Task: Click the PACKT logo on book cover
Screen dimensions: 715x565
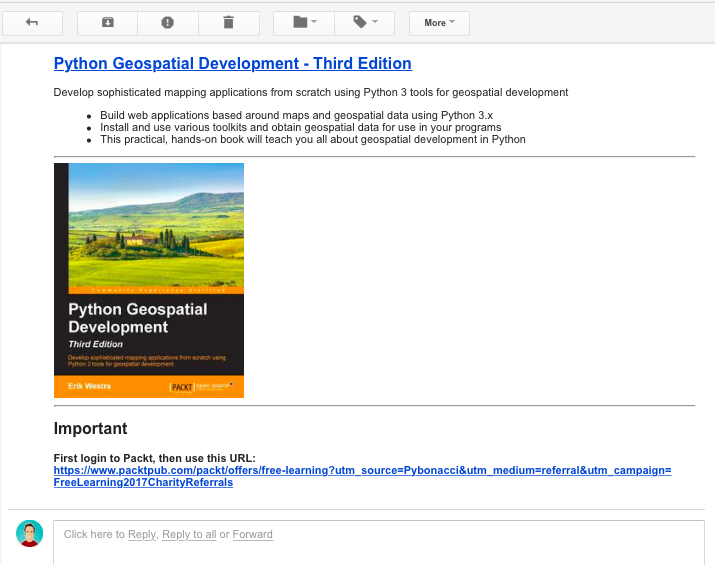Action: (x=182, y=387)
